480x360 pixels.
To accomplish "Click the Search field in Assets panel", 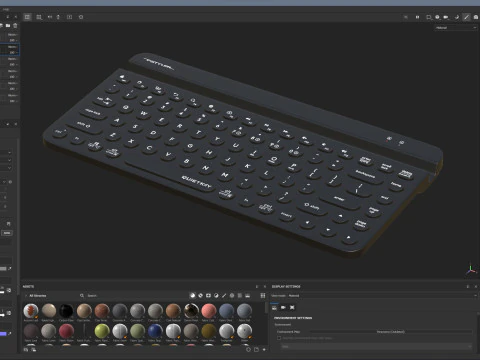I will [133, 296].
